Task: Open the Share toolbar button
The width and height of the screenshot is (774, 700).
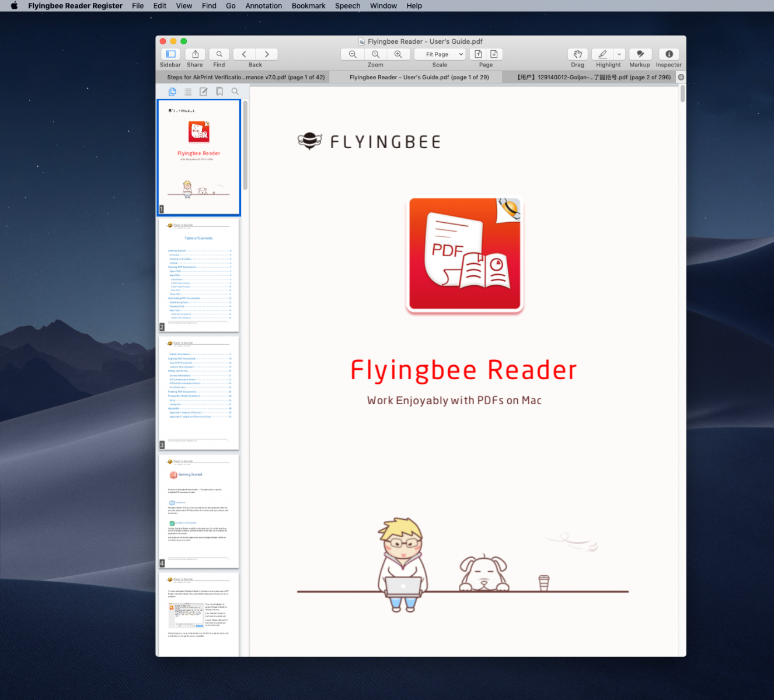Action: pyautogui.click(x=195, y=54)
